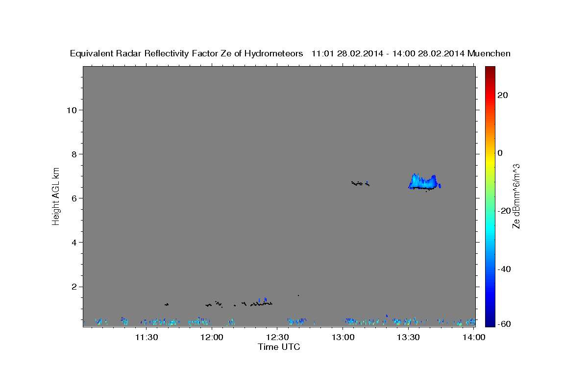Click the date range '11:01 28.02.2014 - 14:00 28.02.2014'

click(388, 54)
